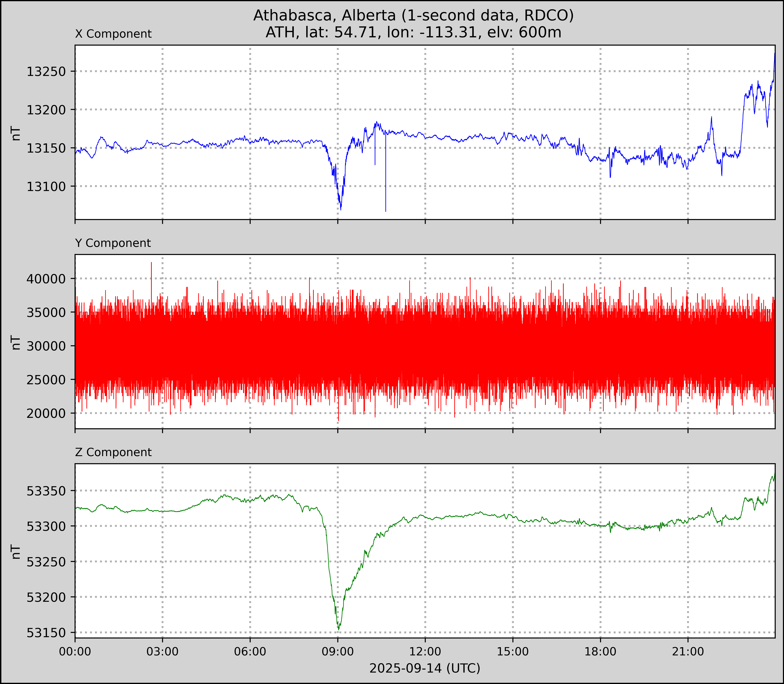Click the 'Z Component' panel label
The height and width of the screenshot is (684, 784).
pyautogui.click(x=113, y=452)
